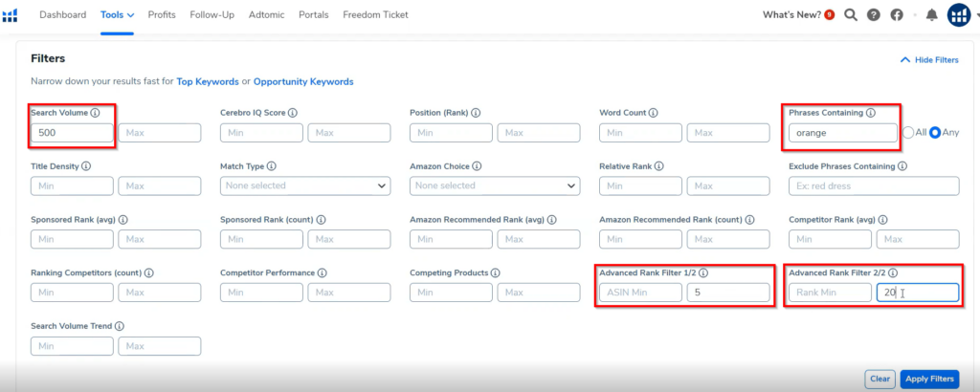Collapse filters with Hide Filters
This screenshot has height=392, width=980.
928,60
